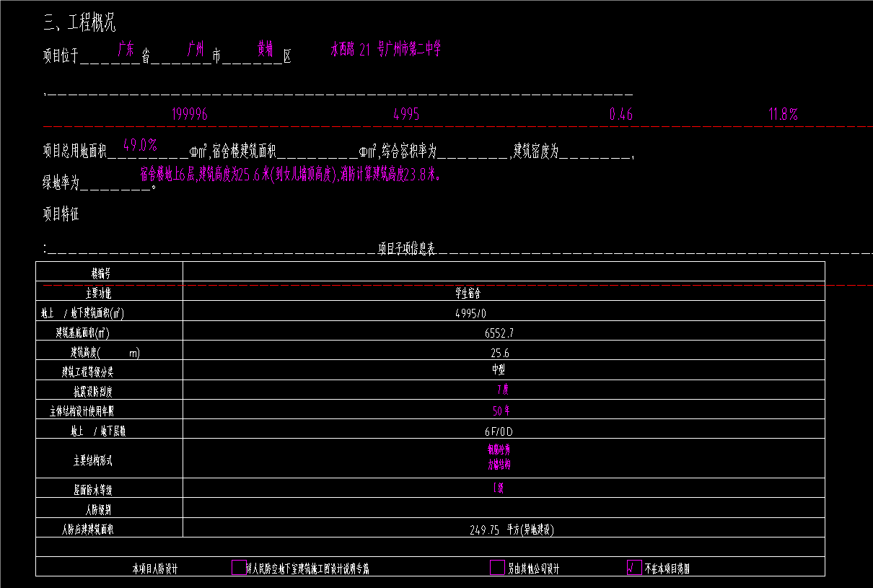This screenshot has width=873, height=588.
Task: Click the 绿地率为 label
Action: (x=61, y=184)
